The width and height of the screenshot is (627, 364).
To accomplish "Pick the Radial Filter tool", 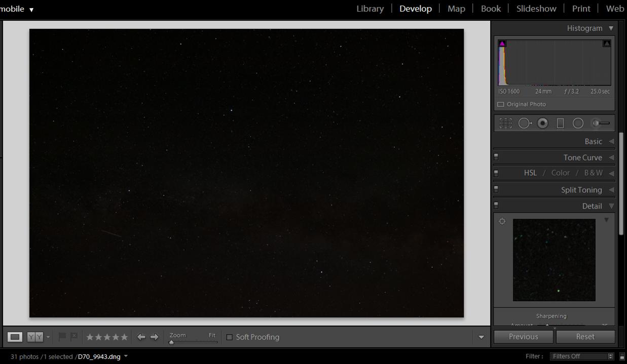I will point(578,123).
